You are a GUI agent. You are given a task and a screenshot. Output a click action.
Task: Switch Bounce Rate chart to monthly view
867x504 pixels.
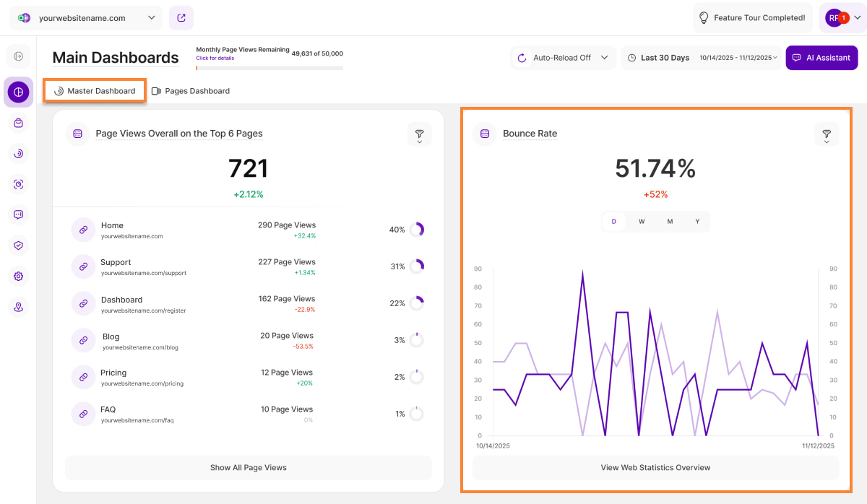670,222
